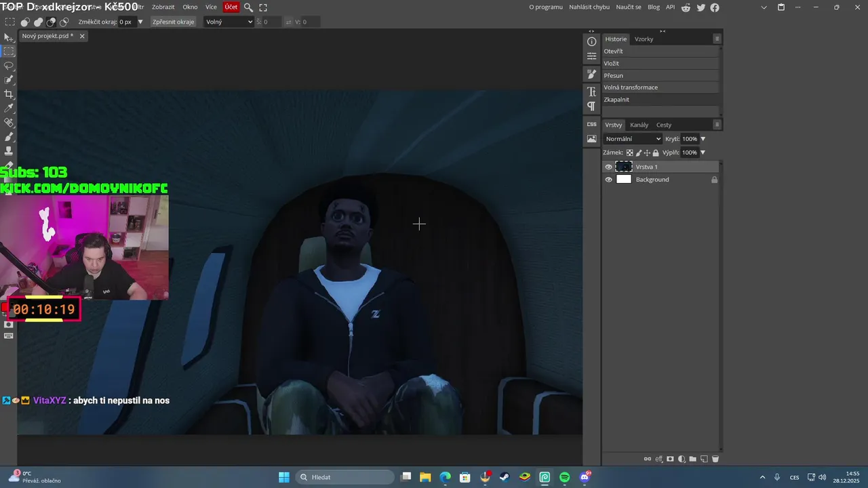The height and width of the screenshot is (488, 868).
Task: Expand the Změkčit okraj feather arrow
Action: pyautogui.click(x=140, y=22)
